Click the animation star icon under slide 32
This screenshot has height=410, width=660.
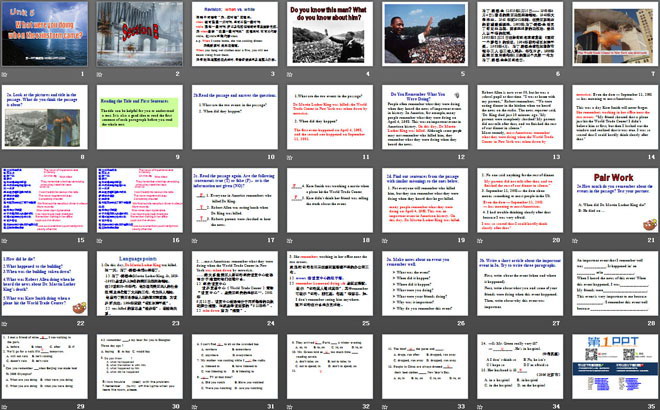290,407
